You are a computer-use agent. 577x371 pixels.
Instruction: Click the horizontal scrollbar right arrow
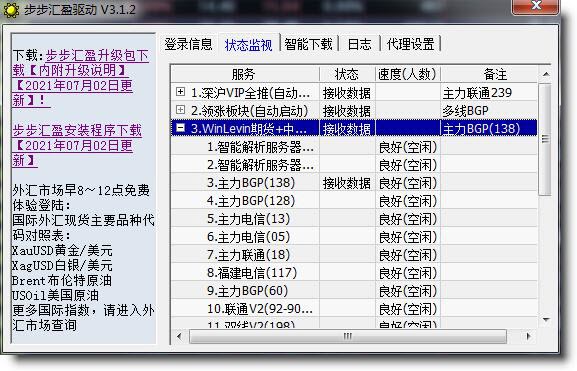point(529,336)
